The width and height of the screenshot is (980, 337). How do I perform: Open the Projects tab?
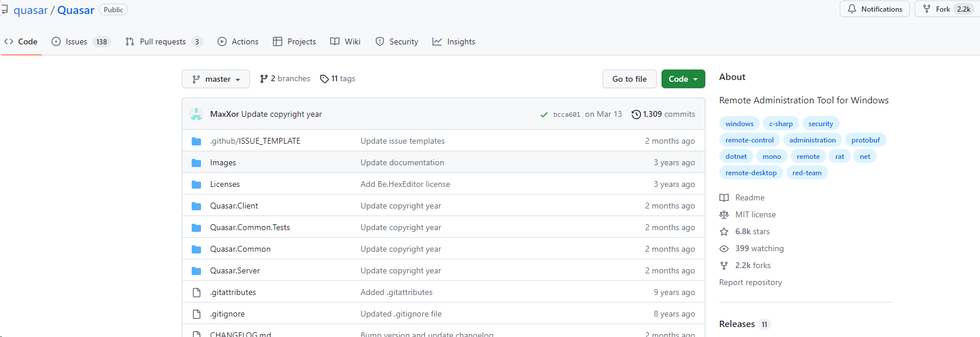click(x=295, y=41)
